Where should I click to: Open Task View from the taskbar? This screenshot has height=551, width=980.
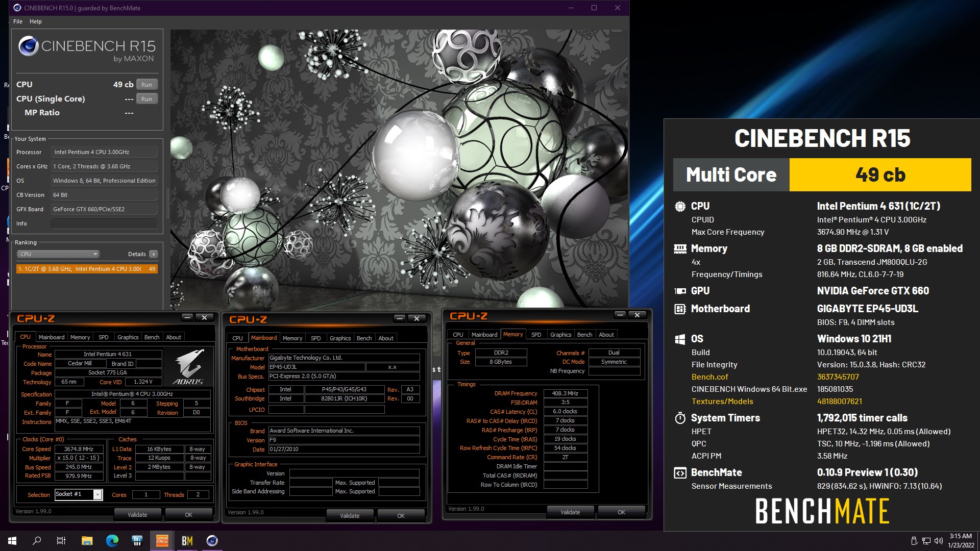click(x=61, y=541)
